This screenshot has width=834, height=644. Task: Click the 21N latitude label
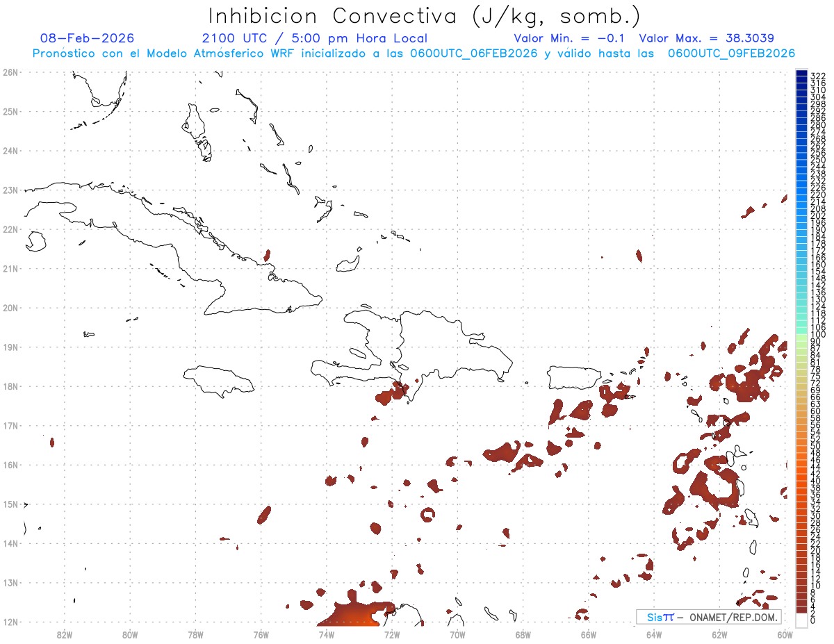[10, 268]
